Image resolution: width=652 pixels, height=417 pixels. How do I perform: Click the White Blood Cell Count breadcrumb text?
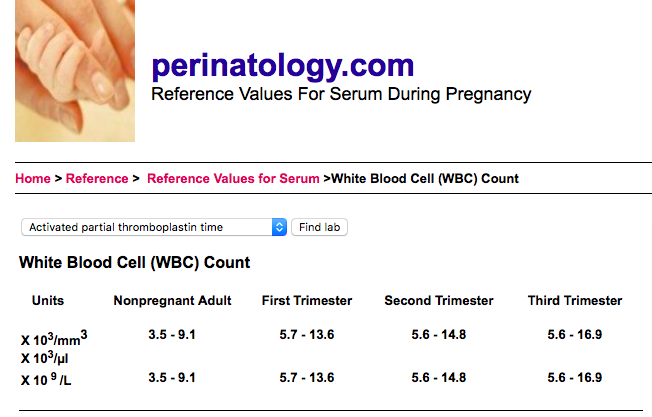(425, 179)
